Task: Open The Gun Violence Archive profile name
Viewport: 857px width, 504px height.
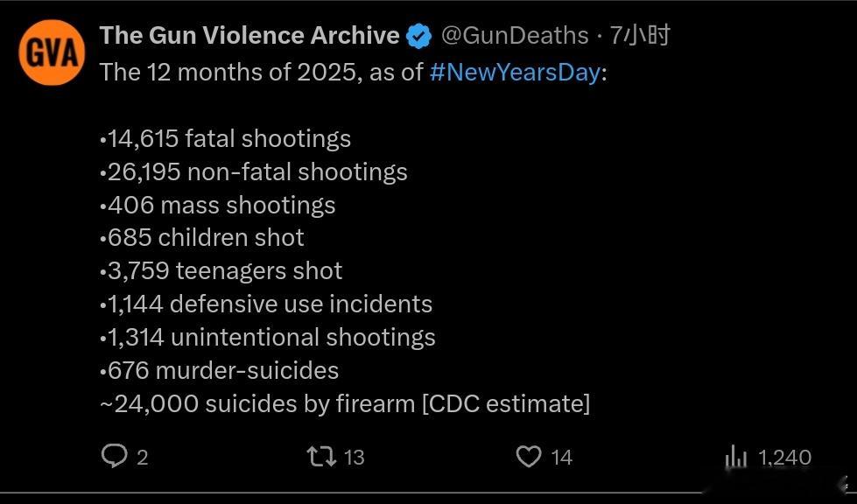Action: (x=249, y=36)
